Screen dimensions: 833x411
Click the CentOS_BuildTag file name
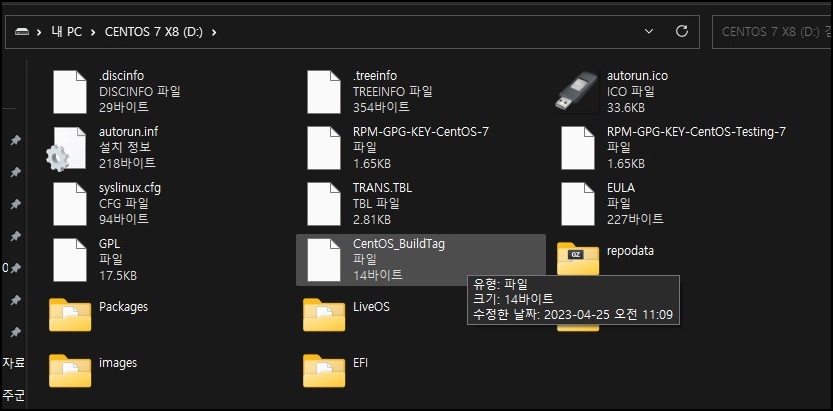[x=398, y=244]
